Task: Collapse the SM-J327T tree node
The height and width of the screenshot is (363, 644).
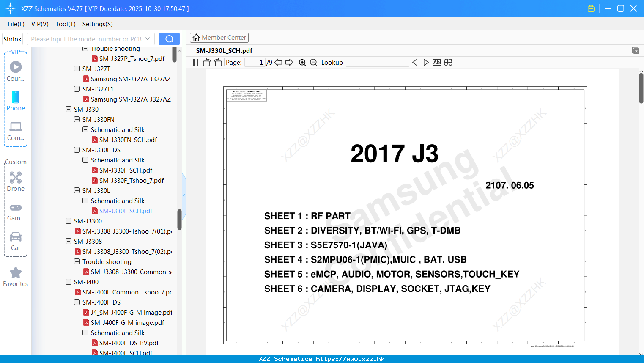Action: click(77, 69)
